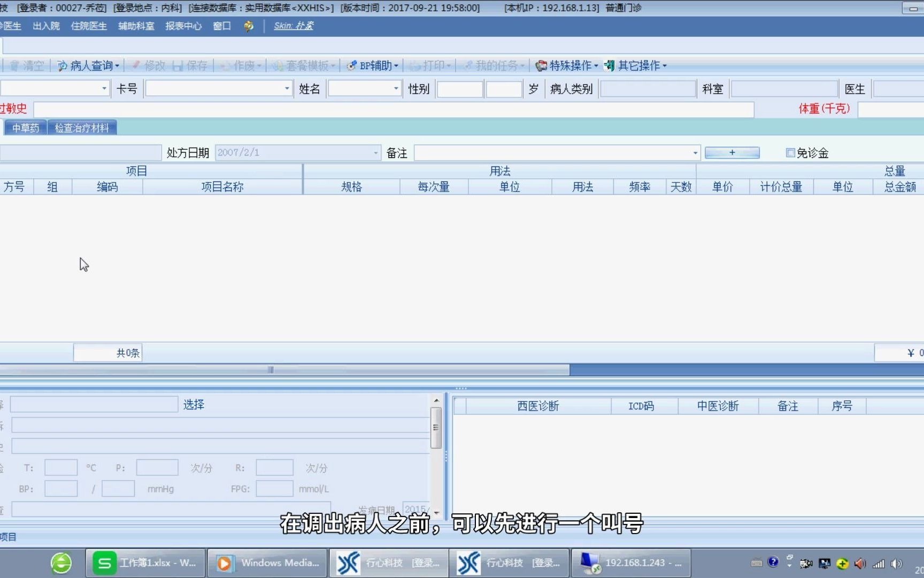924x578 pixels.
Task: Click the 共0条 record count text
Action: click(128, 353)
